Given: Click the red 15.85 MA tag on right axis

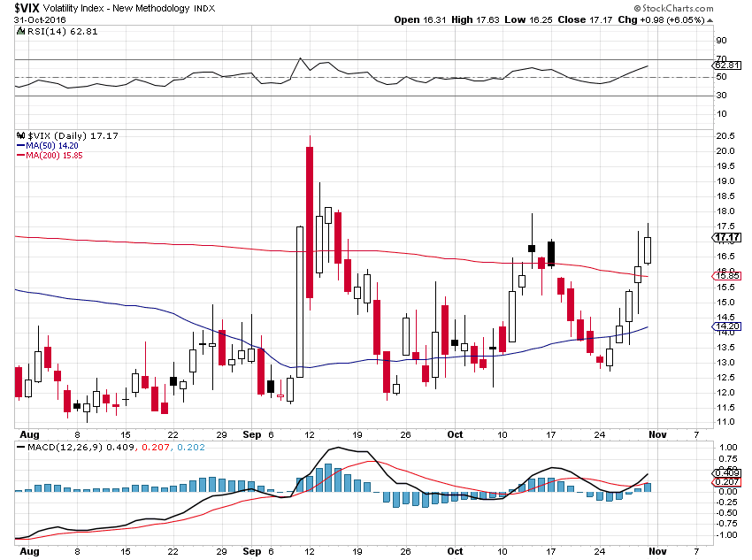Looking at the screenshot, I should coord(727,276).
